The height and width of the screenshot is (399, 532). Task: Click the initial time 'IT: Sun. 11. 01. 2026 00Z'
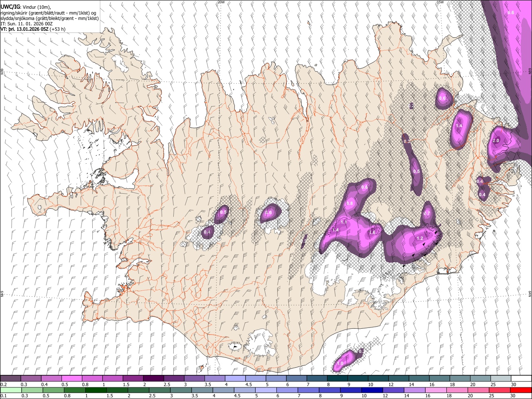[27, 24]
